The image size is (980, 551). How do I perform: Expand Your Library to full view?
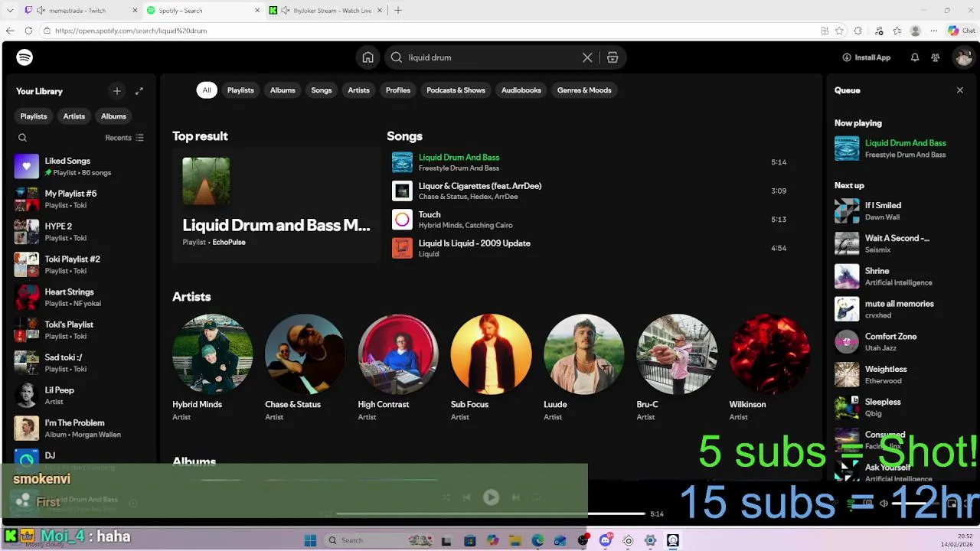[139, 91]
